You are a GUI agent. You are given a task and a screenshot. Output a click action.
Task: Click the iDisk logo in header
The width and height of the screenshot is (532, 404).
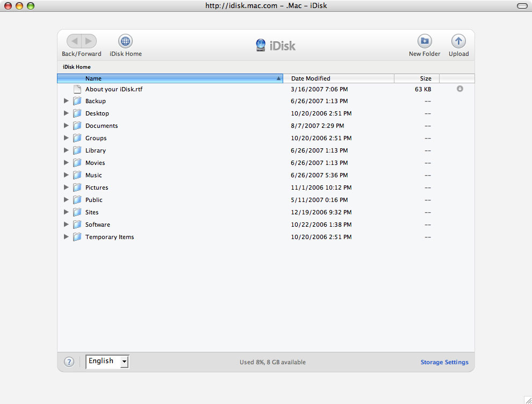[275, 45]
